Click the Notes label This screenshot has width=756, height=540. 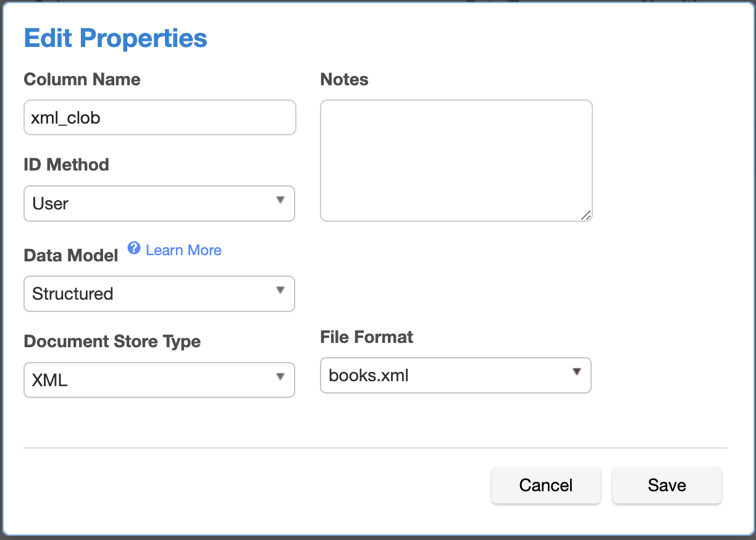[344, 80]
